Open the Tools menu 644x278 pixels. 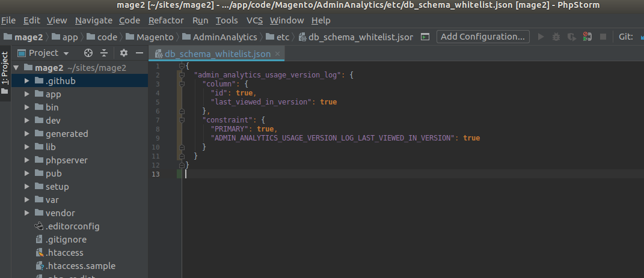pos(227,20)
